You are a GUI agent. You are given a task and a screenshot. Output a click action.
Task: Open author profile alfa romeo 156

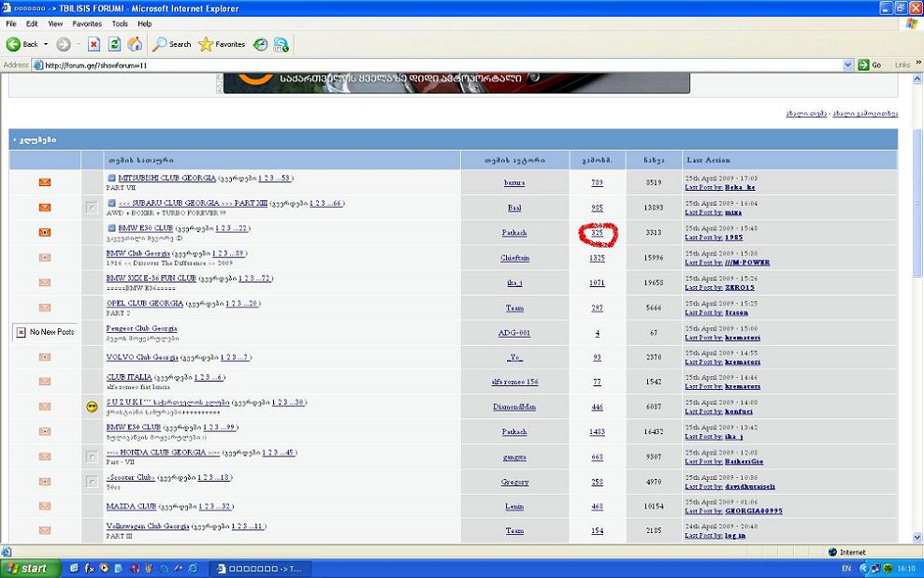514,382
